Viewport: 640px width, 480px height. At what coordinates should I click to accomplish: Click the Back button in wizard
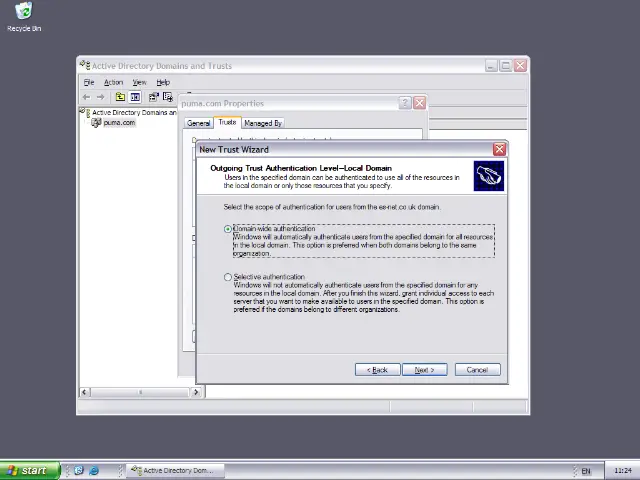click(377, 370)
